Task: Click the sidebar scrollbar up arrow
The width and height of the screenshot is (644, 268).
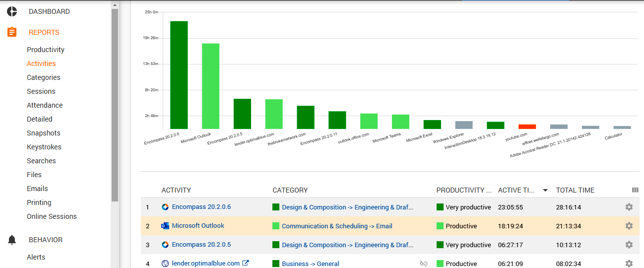Action: click(115, 4)
